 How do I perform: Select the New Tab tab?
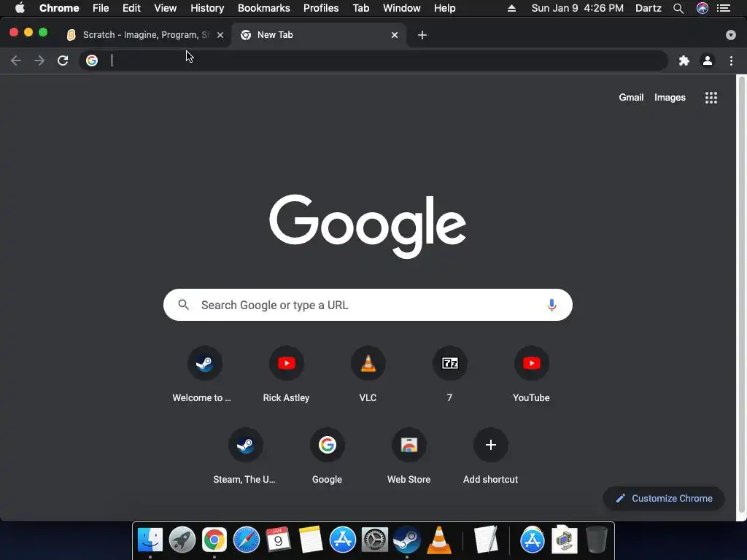(318, 35)
